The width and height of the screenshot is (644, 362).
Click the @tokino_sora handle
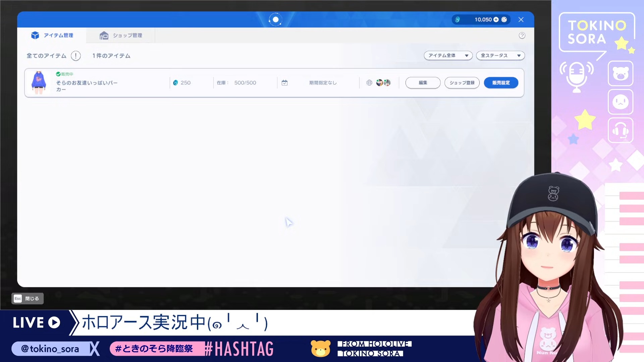[x=50, y=349]
